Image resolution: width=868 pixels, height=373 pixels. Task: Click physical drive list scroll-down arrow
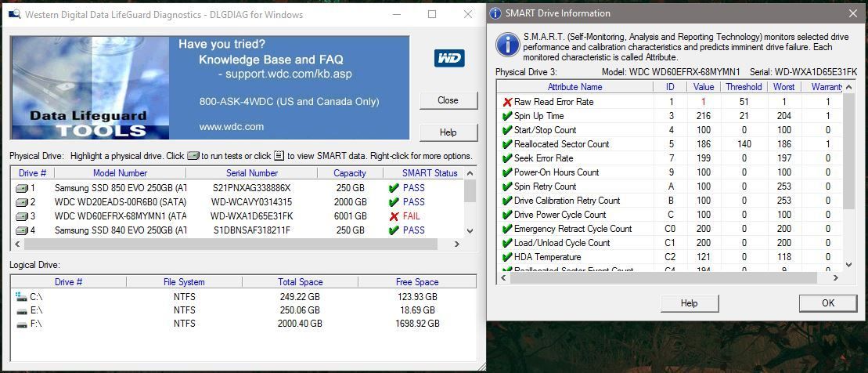click(470, 231)
